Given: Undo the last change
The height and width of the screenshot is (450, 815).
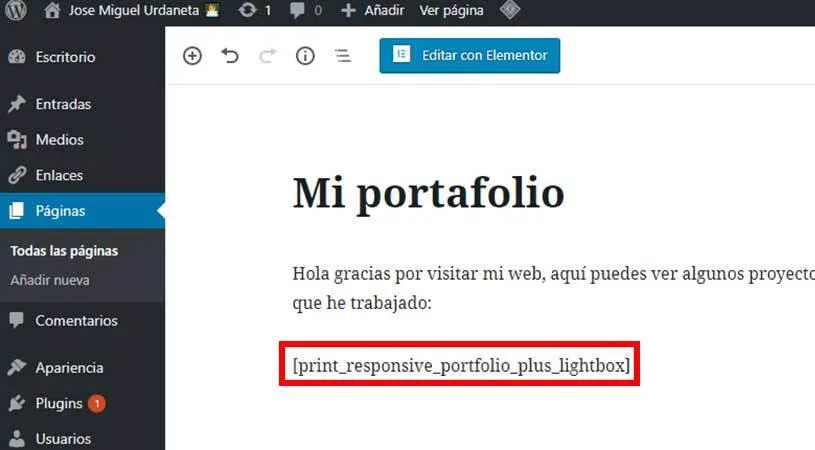Looking at the screenshot, I should [x=230, y=56].
